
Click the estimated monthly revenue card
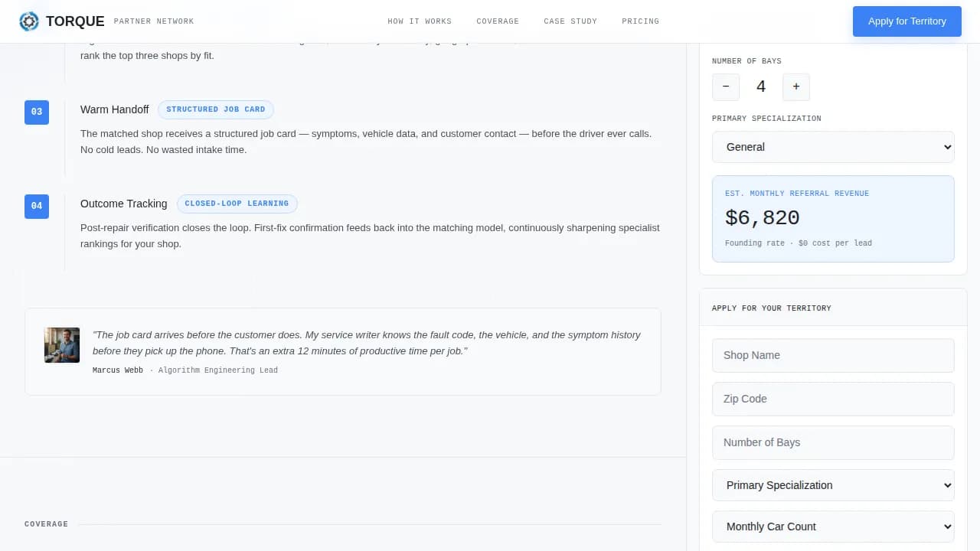pyautogui.click(x=833, y=218)
